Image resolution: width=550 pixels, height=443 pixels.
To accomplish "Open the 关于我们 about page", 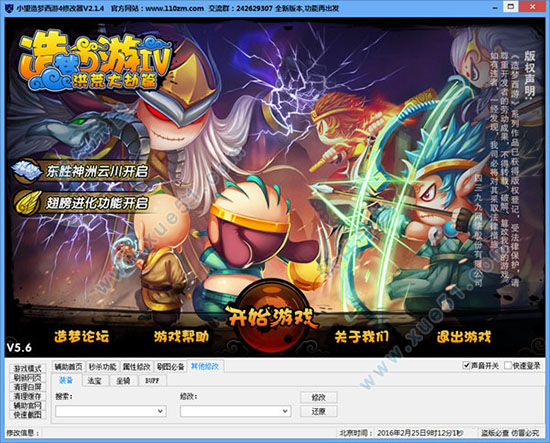I will [361, 337].
